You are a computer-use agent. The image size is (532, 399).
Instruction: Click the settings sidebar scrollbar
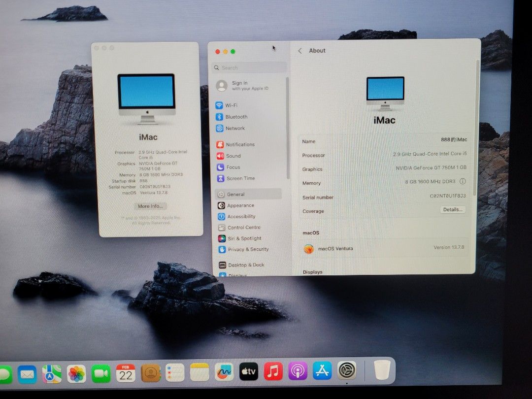pos(288,128)
